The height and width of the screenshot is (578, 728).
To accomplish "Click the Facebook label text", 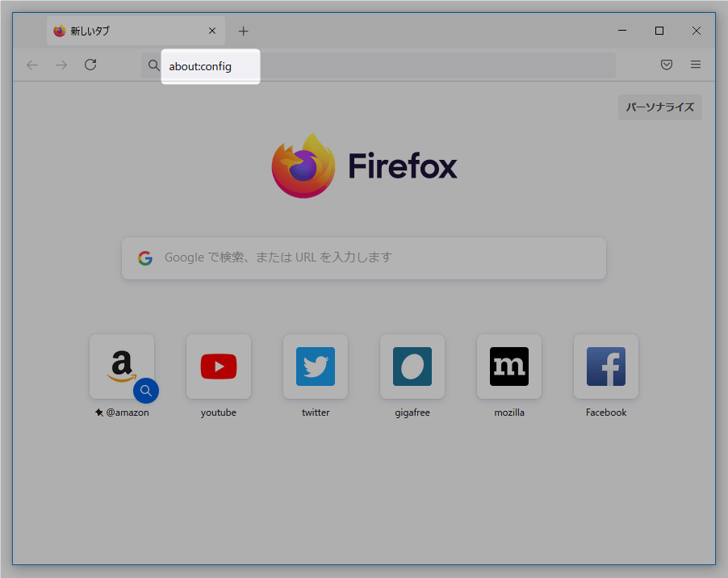I will (606, 413).
